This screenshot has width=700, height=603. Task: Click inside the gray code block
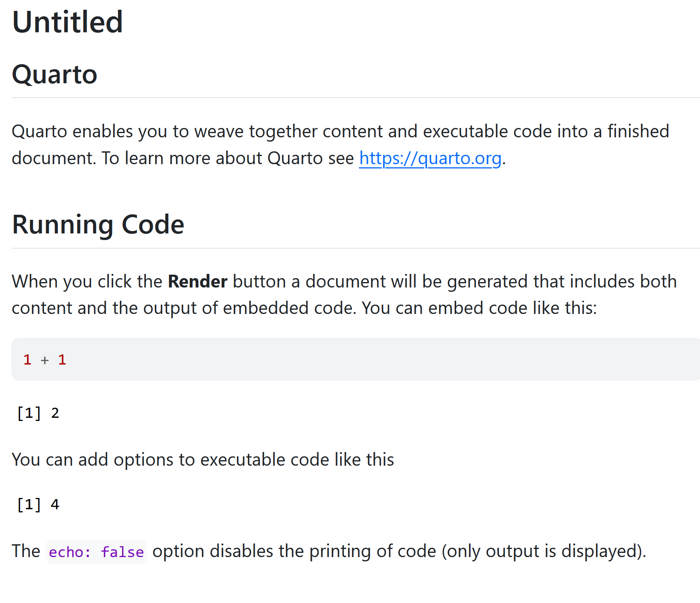tap(350, 359)
